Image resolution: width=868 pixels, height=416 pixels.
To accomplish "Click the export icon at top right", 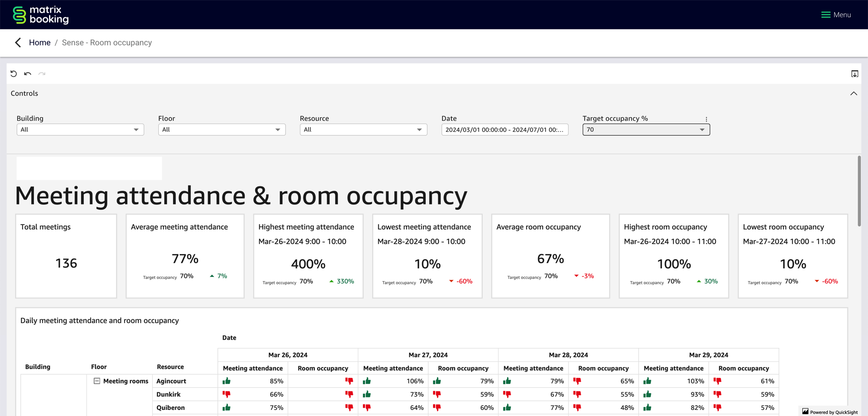I will (x=855, y=74).
